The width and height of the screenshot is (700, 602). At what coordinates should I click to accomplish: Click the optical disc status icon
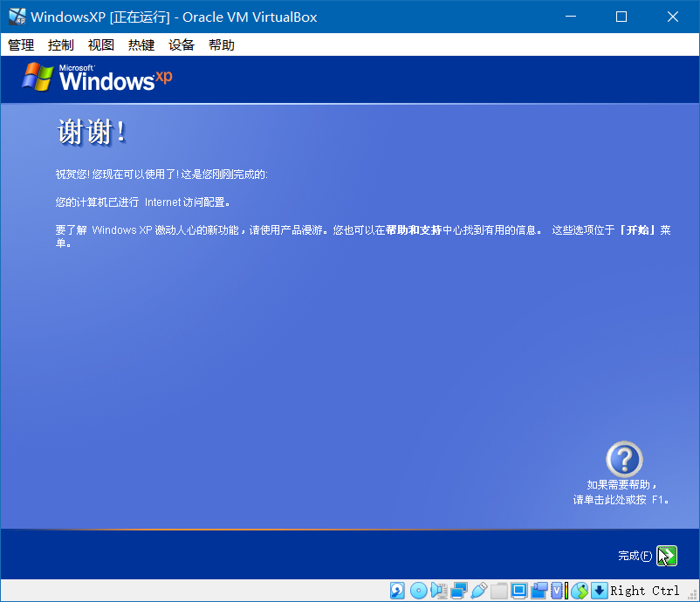coord(419,591)
